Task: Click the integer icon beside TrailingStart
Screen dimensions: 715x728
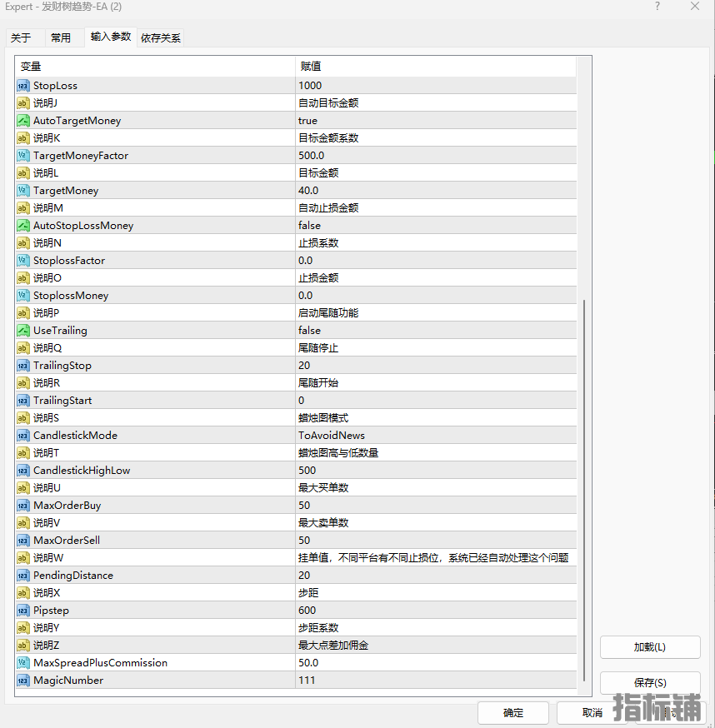Action: [x=23, y=401]
